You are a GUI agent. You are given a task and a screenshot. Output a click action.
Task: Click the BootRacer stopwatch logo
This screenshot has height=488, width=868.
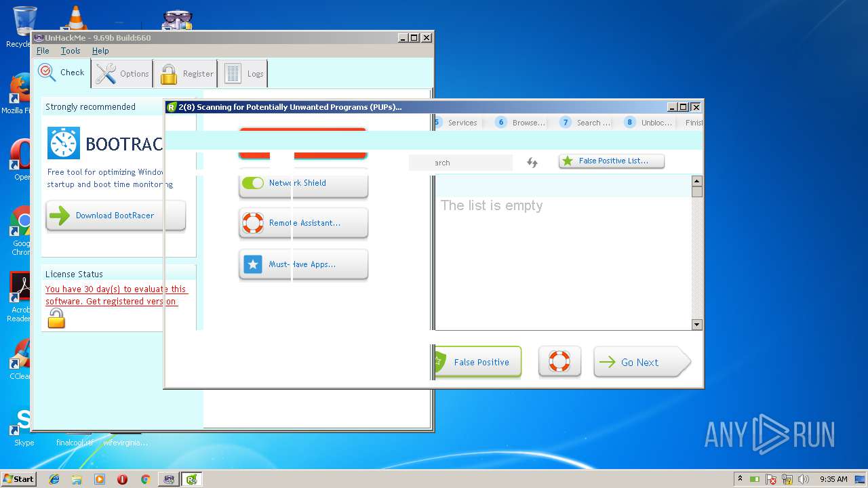pos(64,143)
